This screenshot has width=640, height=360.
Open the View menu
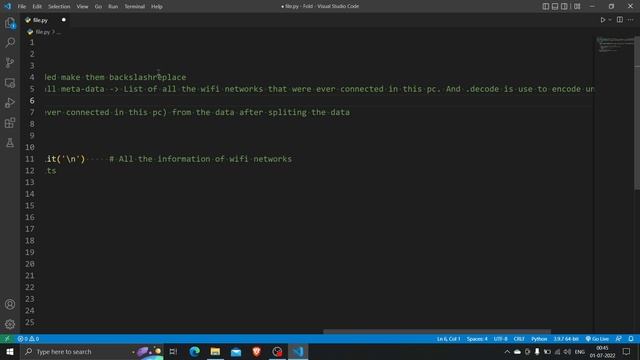pyautogui.click(x=82, y=7)
